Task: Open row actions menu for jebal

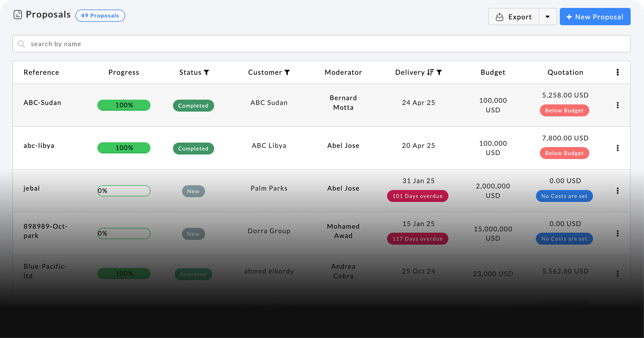Action: [x=617, y=191]
